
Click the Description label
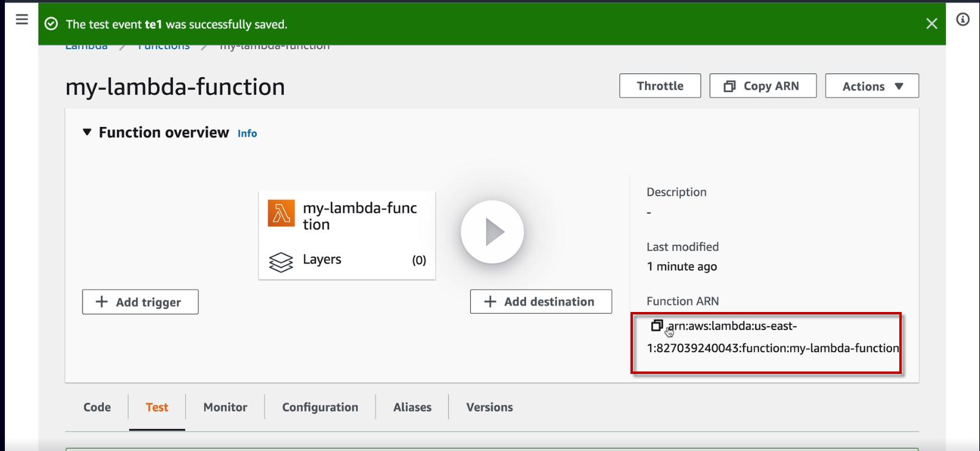[x=676, y=192]
